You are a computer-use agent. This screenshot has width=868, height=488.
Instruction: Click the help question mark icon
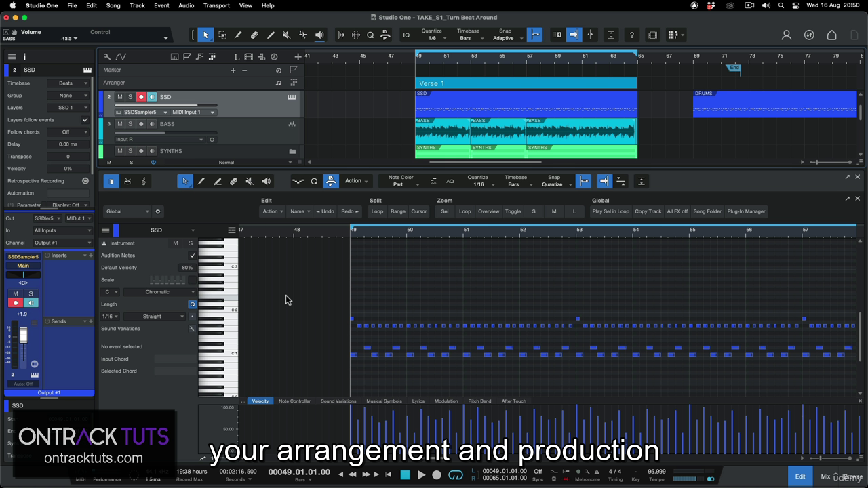(632, 35)
